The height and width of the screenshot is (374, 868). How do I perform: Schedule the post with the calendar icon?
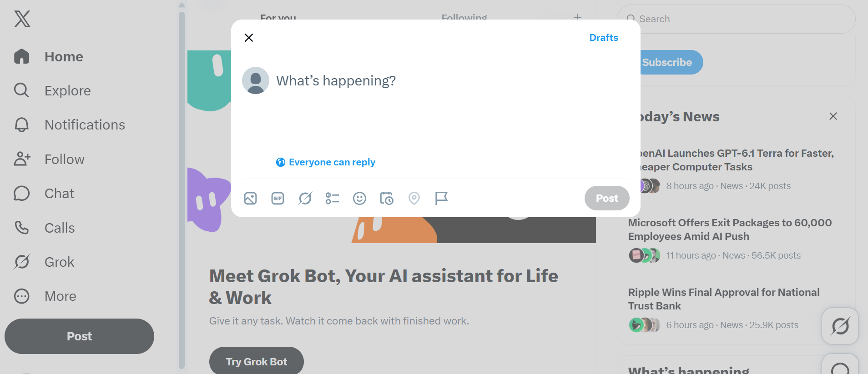click(387, 199)
